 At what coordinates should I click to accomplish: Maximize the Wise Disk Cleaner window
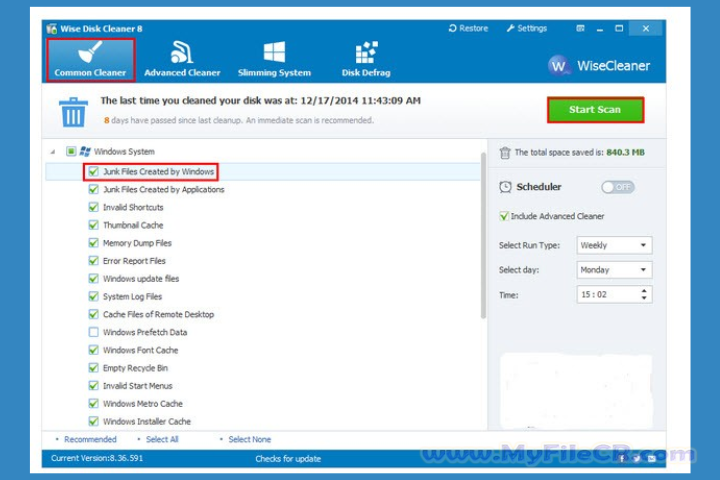coord(619,28)
